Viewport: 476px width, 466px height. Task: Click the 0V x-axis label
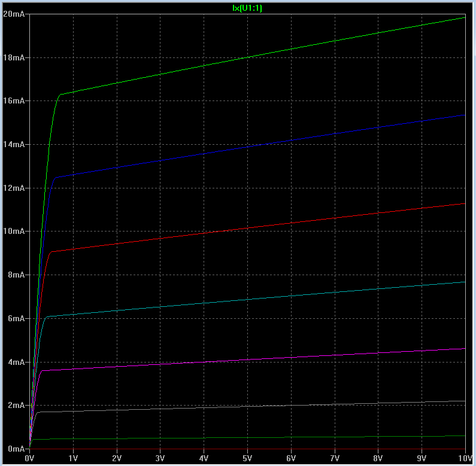pos(29,458)
